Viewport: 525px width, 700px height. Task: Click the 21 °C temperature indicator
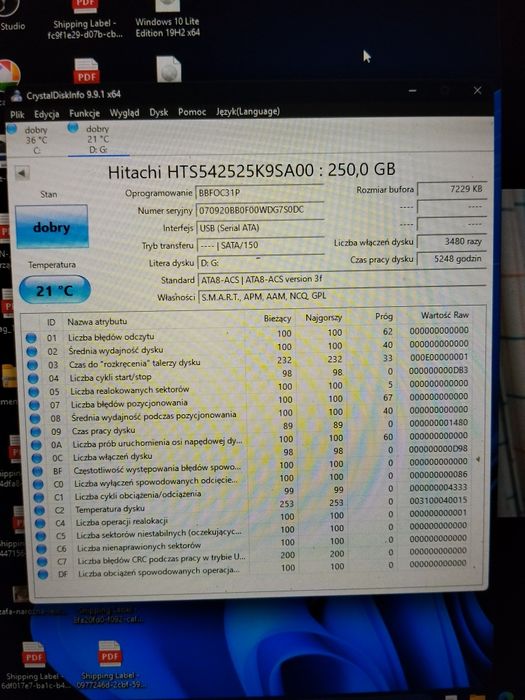tap(54, 290)
